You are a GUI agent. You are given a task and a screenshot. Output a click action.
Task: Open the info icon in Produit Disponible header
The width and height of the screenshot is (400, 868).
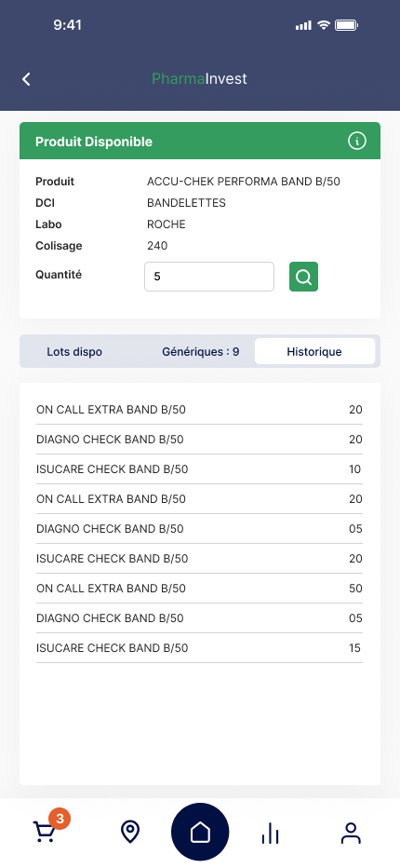(357, 142)
